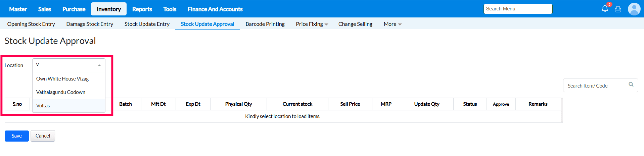Open the notifications bell icon
Viewport: 644px width, 156px height.
(604, 9)
